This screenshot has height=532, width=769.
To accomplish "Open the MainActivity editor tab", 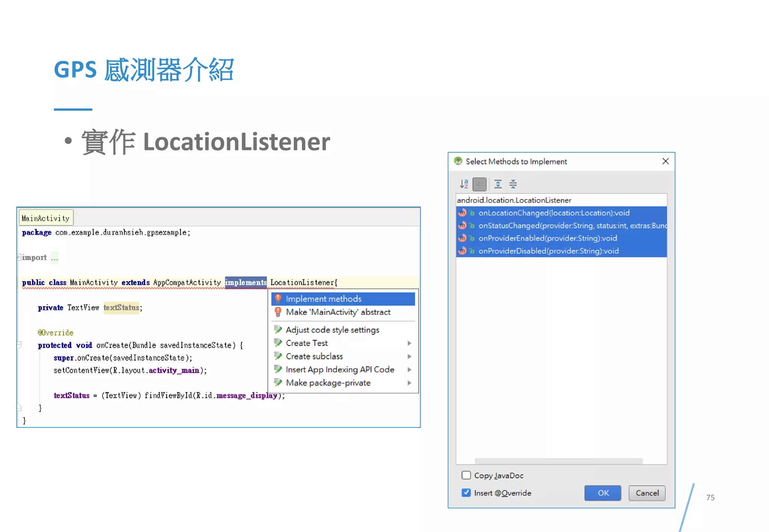I will pyautogui.click(x=46, y=218).
